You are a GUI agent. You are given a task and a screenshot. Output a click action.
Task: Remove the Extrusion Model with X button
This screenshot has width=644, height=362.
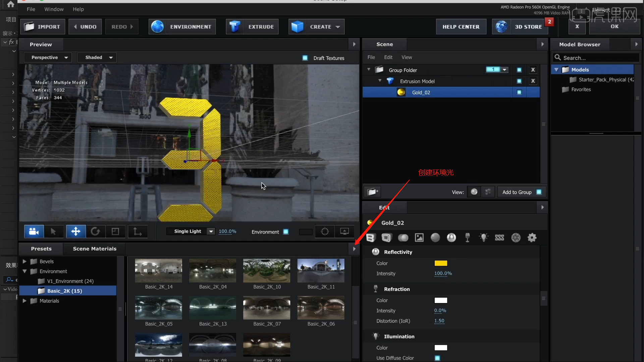[x=533, y=81]
